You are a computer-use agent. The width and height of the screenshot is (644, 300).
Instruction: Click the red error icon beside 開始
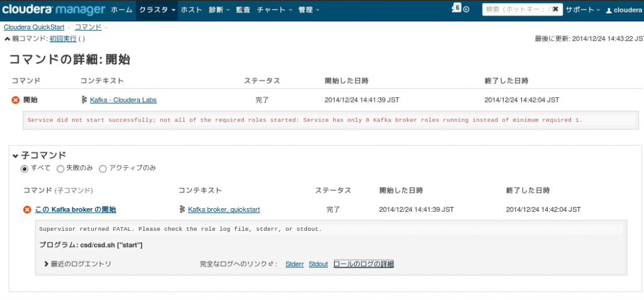(15, 100)
